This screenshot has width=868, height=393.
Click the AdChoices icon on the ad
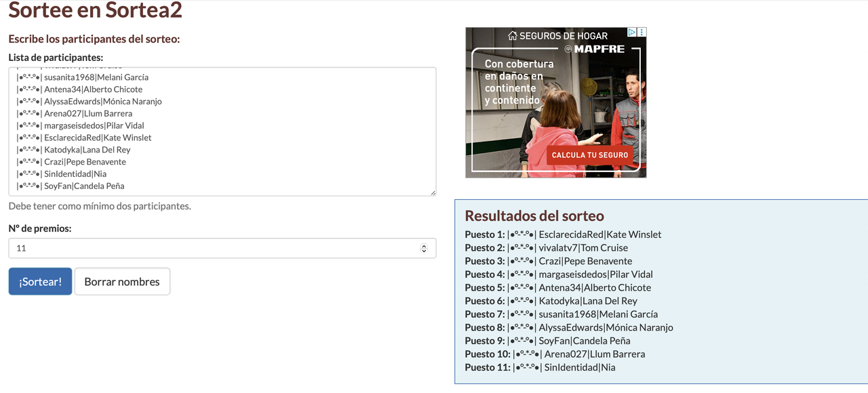pyautogui.click(x=631, y=32)
